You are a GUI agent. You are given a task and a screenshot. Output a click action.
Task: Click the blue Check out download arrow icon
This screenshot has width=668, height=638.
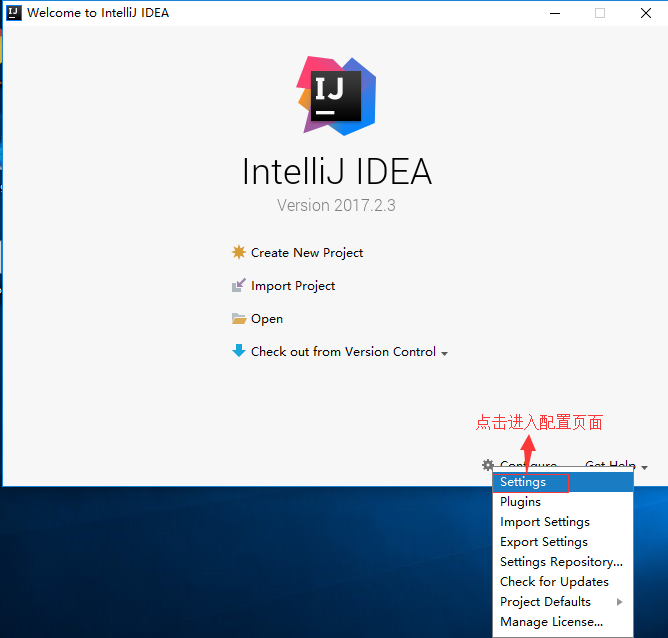tap(239, 351)
